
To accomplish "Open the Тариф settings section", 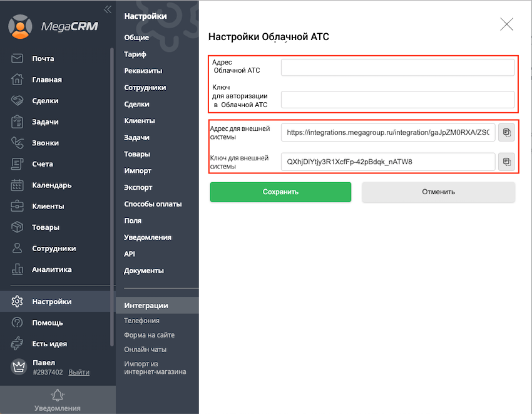I will [135, 54].
